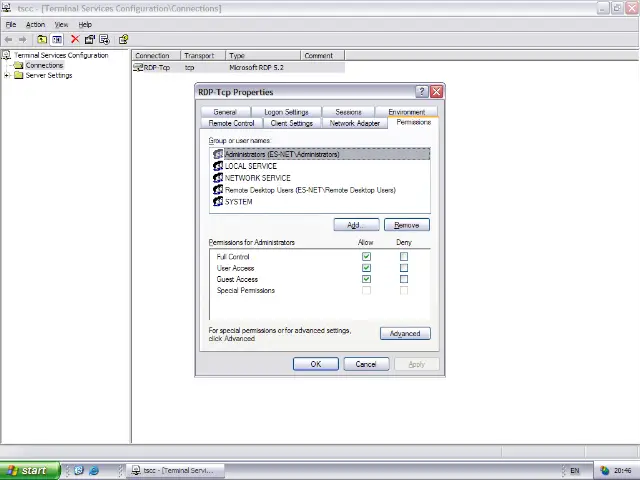Open the Action menu
640x480 pixels.
point(35,24)
